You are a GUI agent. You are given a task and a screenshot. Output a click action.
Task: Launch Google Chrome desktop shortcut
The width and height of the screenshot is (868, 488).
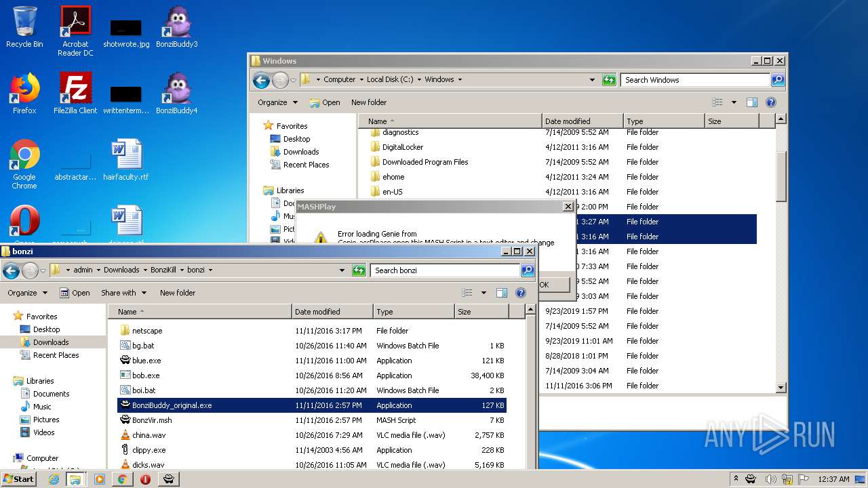[24, 164]
